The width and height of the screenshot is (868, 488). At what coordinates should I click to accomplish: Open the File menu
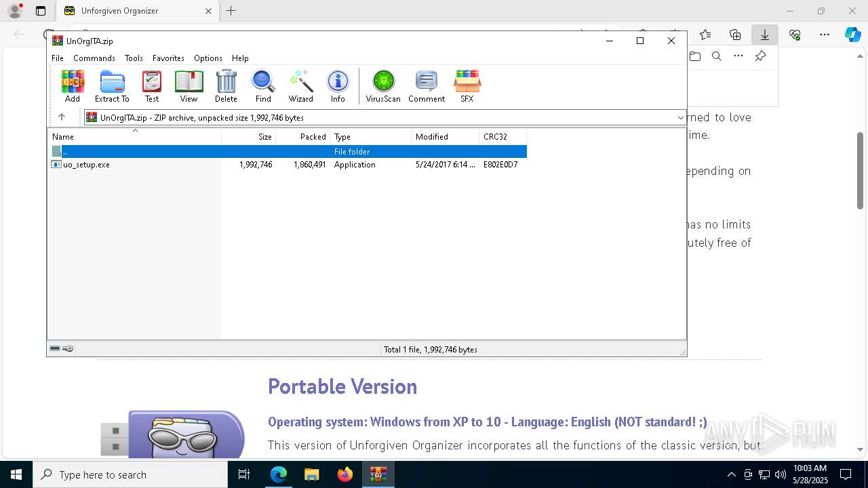pyautogui.click(x=58, y=58)
